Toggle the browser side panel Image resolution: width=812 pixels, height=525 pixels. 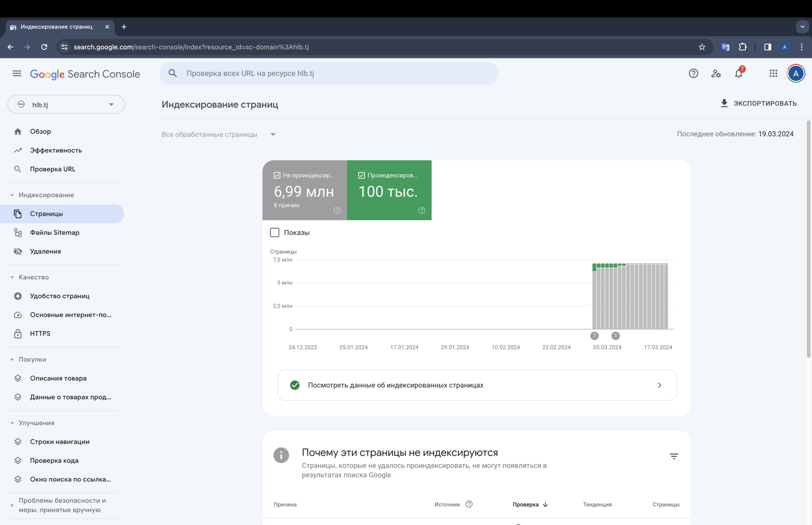768,47
